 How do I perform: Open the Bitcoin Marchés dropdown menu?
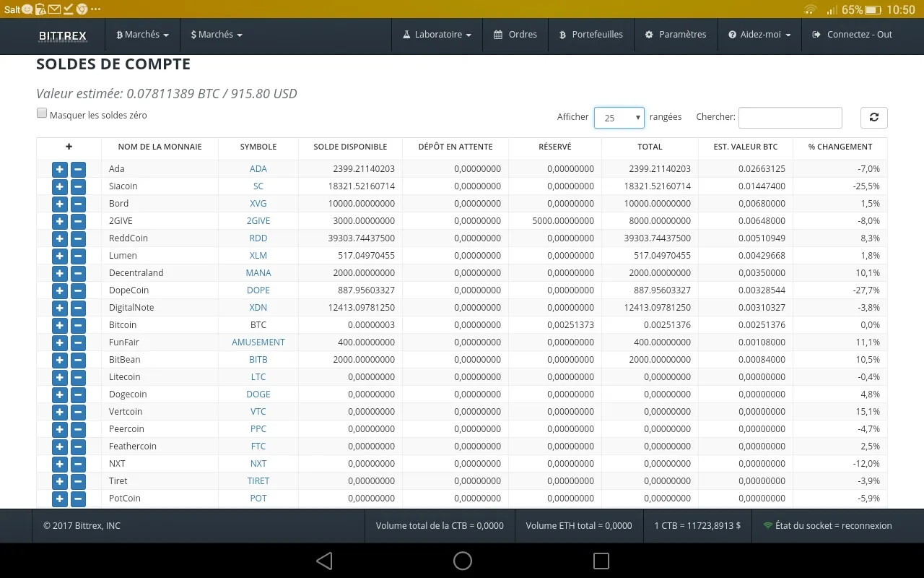pos(142,35)
